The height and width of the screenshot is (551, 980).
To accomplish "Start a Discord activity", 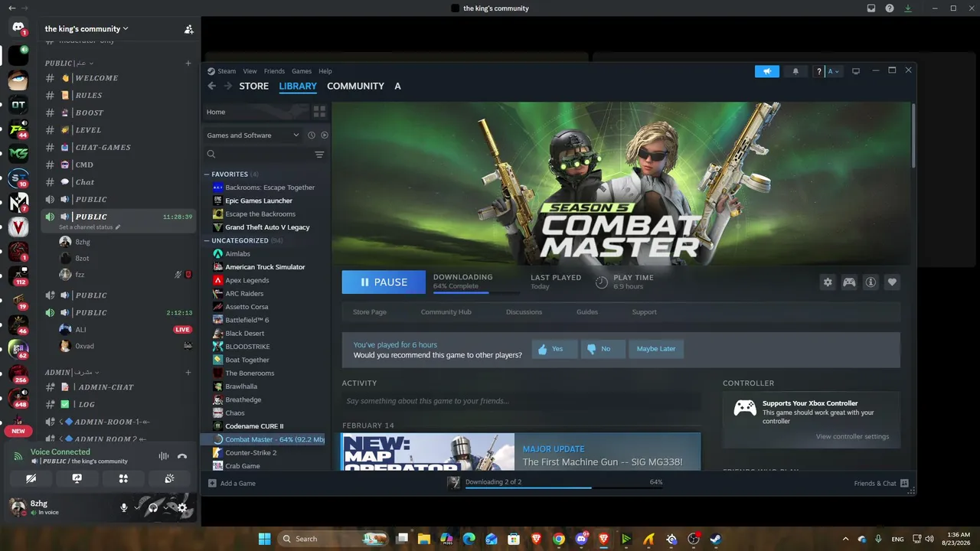I will (x=123, y=478).
